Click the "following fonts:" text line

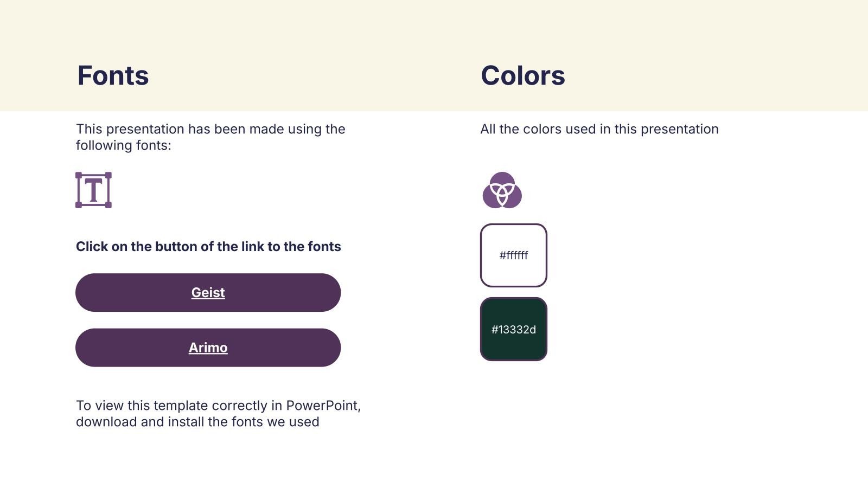coord(123,145)
